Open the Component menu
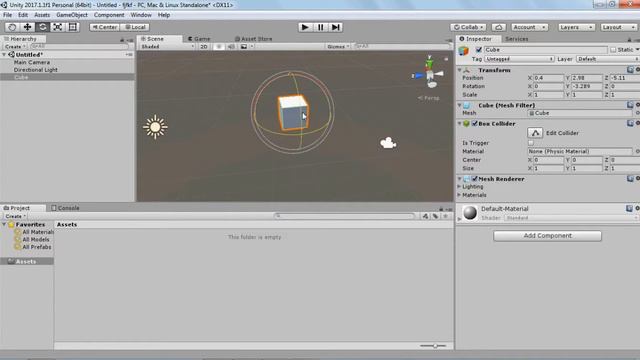 [109, 15]
